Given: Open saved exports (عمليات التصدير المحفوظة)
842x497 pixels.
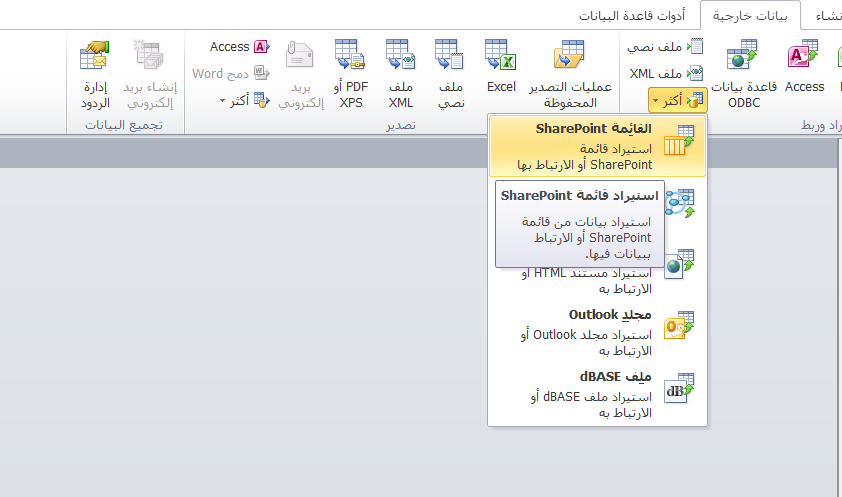Looking at the screenshot, I should coord(570,74).
